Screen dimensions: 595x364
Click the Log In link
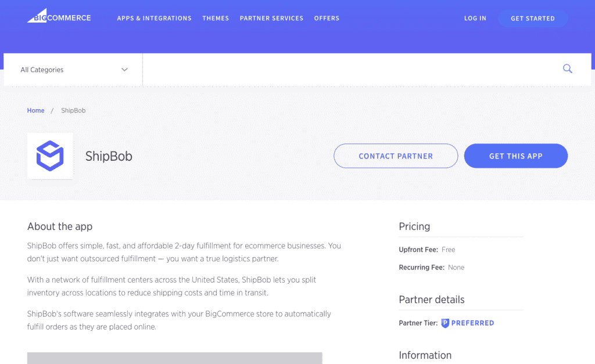click(x=475, y=19)
